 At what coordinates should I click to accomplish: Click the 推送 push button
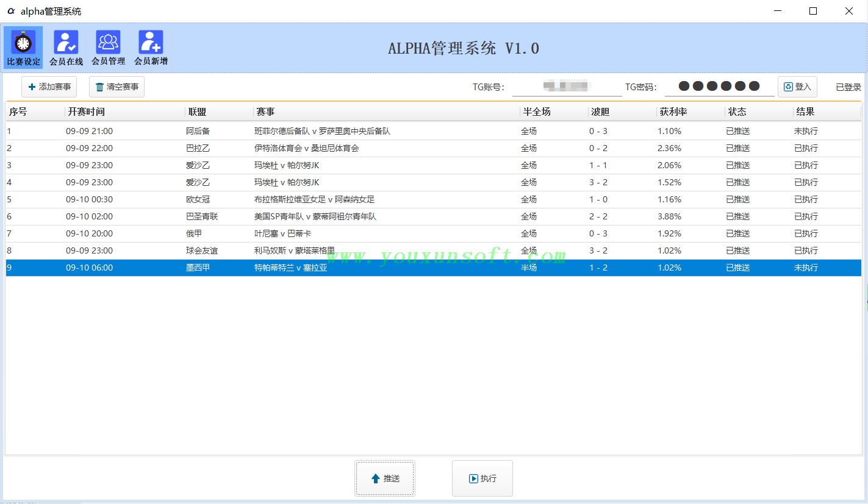coord(385,478)
